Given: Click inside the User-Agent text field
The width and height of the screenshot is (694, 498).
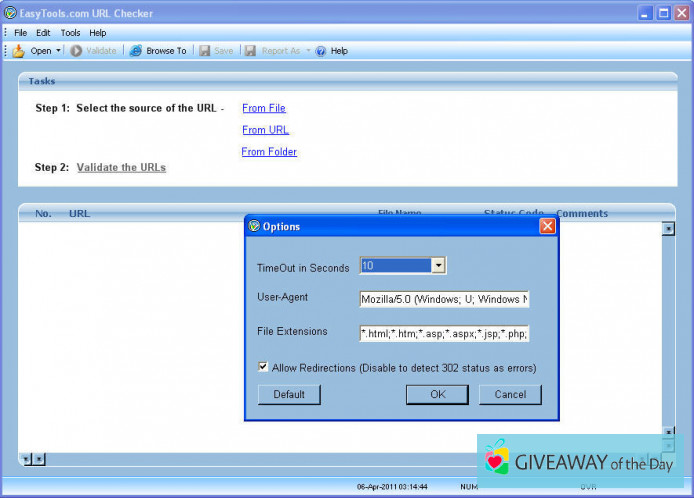Looking at the screenshot, I should pyautogui.click(x=444, y=299).
